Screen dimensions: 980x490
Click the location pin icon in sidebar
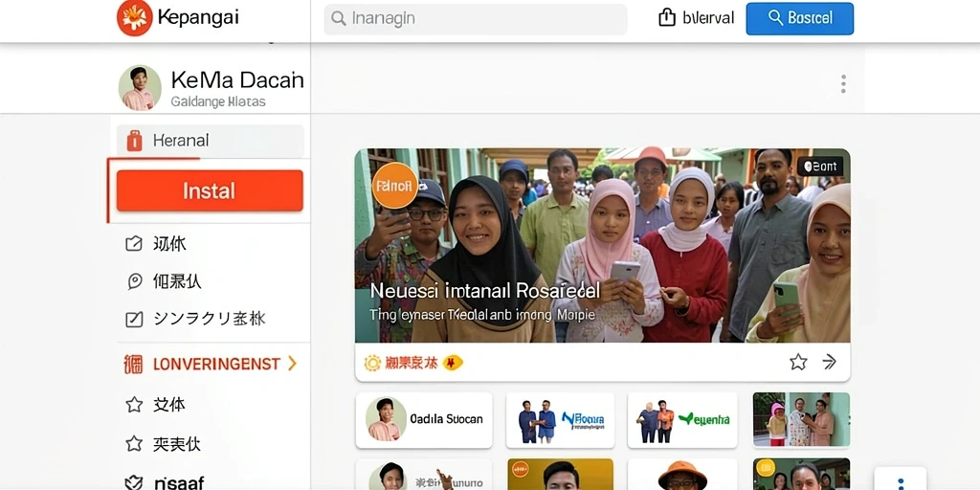134,282
